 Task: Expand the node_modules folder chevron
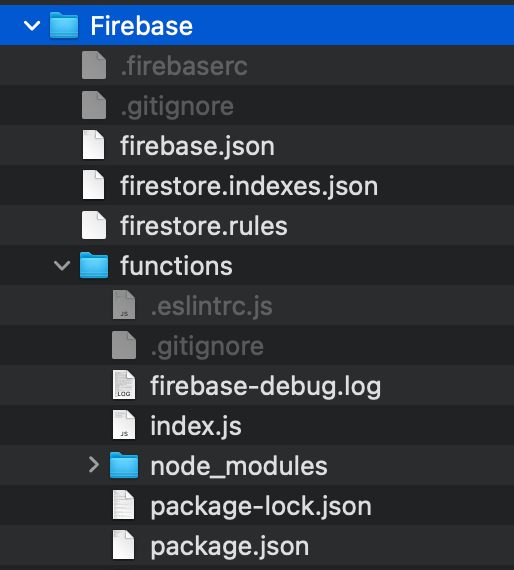pos(94,465)
